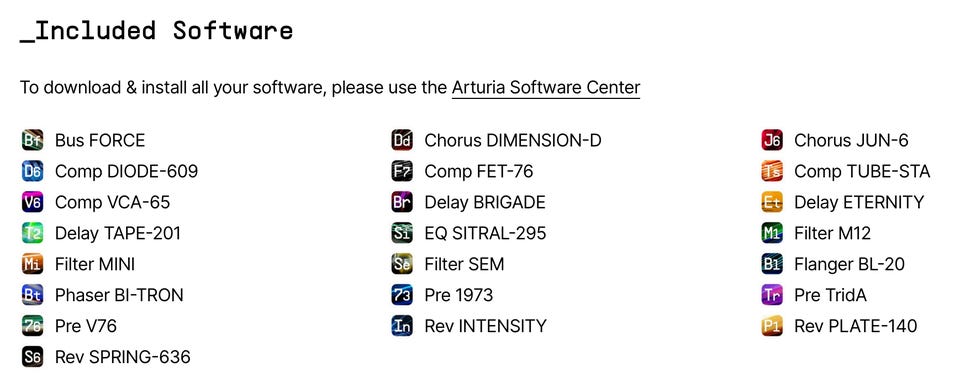960x388 pixels.
Task: Click the Chorus DIMENSION-D icon
Action: tap(402, 140)
